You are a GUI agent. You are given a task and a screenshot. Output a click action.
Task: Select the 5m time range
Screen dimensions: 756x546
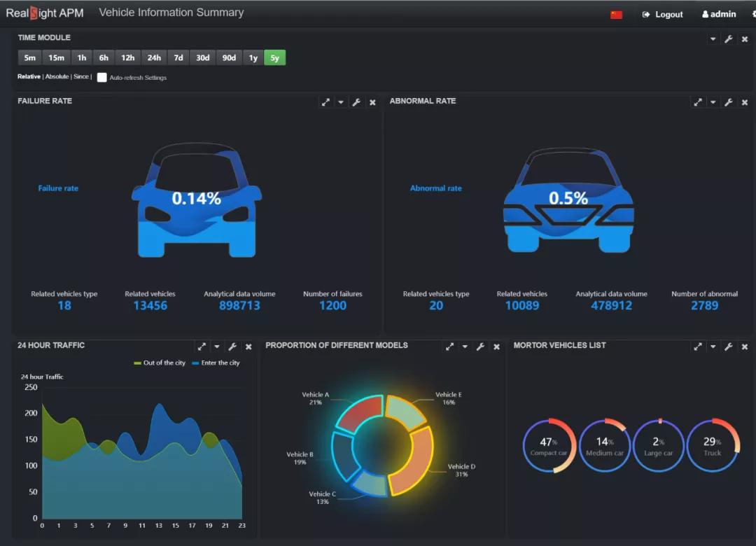click(x=30, y=57)
